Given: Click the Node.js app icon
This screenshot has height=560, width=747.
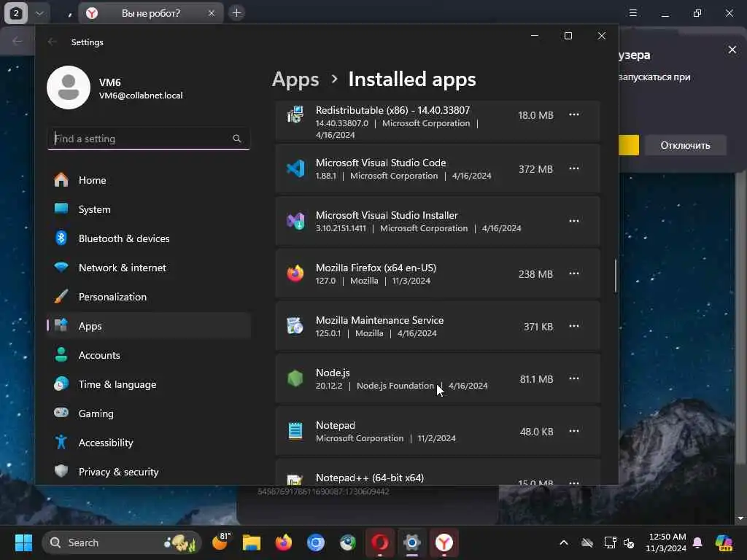Looking at the screenshot, I should click(295, 378).
